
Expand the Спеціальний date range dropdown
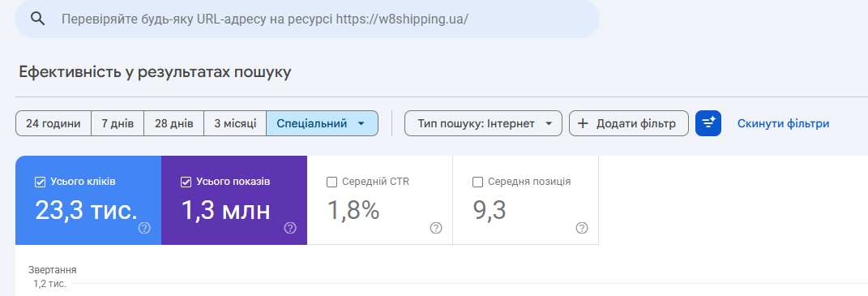[323, 123]
